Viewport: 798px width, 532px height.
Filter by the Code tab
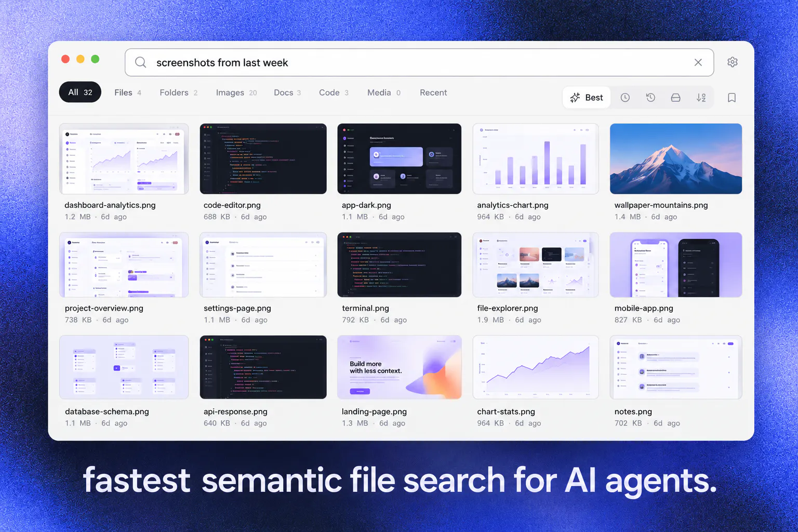click(334, 92)
